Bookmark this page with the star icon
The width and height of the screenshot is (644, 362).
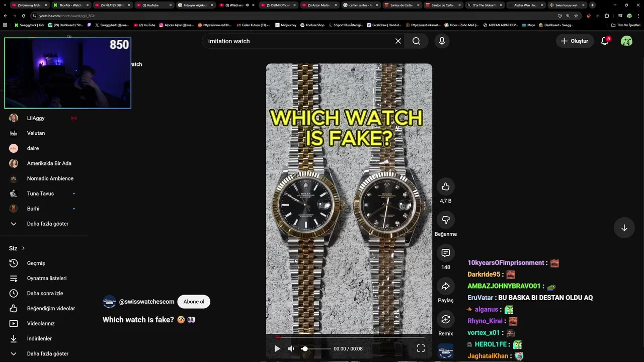click(x=576, y=16)
